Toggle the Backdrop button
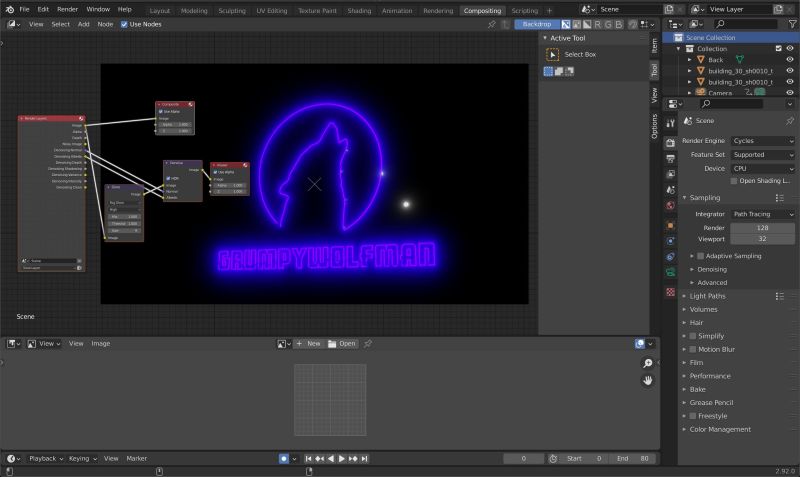 pyautogui.click(x=537, y=24)
